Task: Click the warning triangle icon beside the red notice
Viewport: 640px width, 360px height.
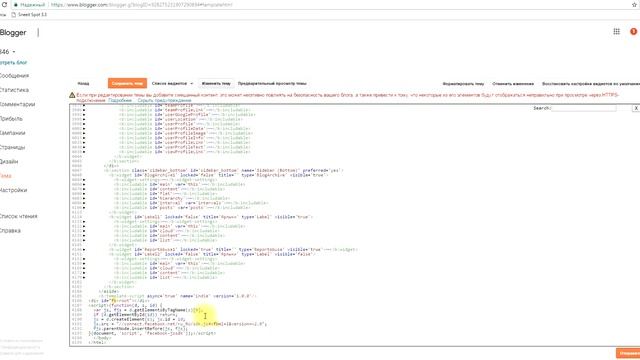Action: (72, 95)
